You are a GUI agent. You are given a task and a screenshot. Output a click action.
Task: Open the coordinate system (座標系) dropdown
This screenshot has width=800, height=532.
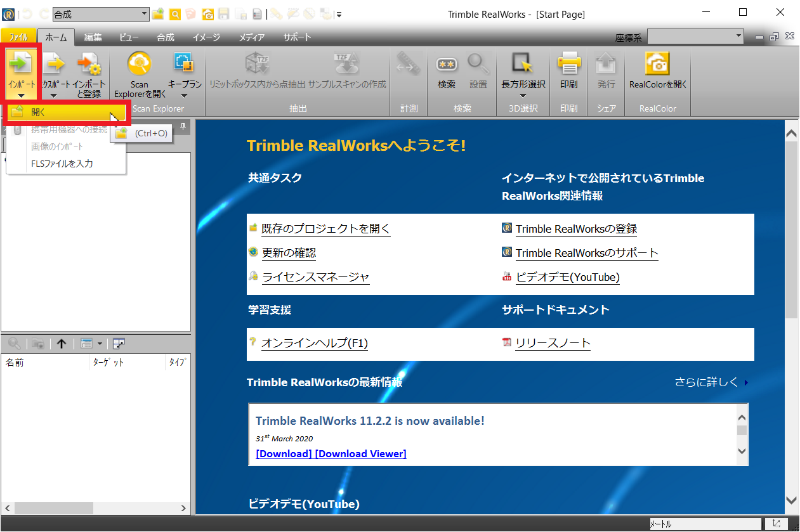(x=738, y=36)
